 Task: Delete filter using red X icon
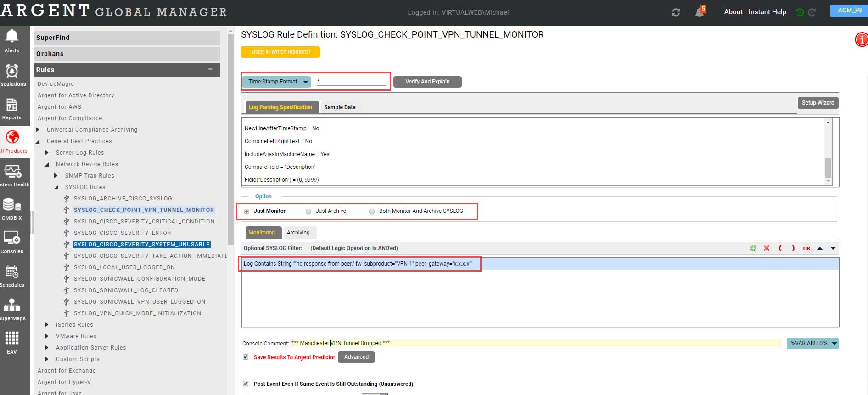tap(767, 248)
